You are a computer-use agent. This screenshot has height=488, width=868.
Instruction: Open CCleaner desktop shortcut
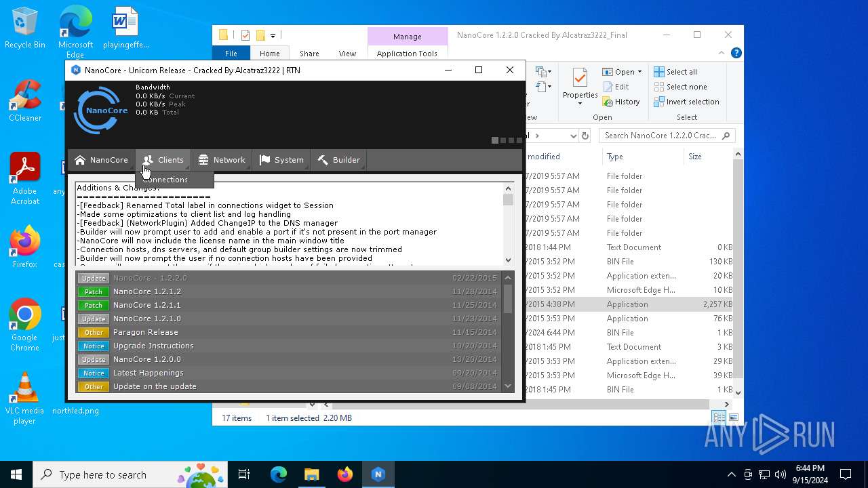pyautogui.click(x=25, y=102)
